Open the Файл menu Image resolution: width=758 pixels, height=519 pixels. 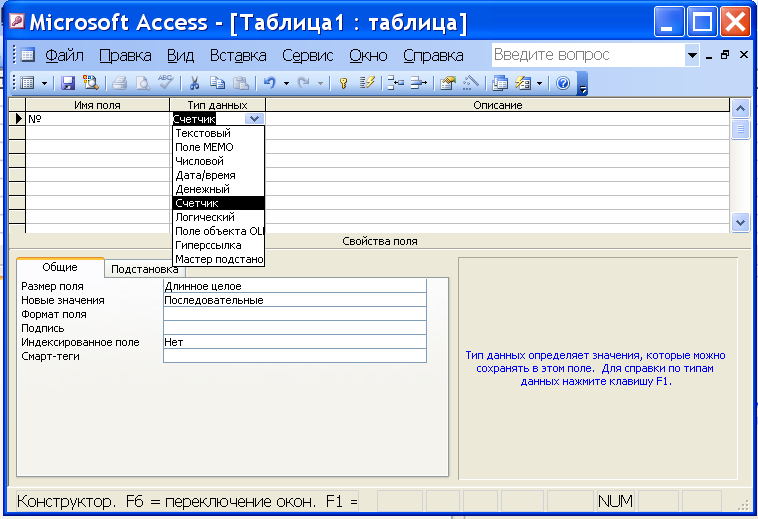tap(64, 56)
